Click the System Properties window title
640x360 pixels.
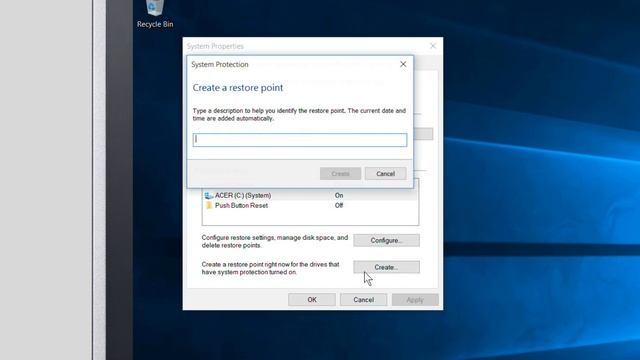215,46
